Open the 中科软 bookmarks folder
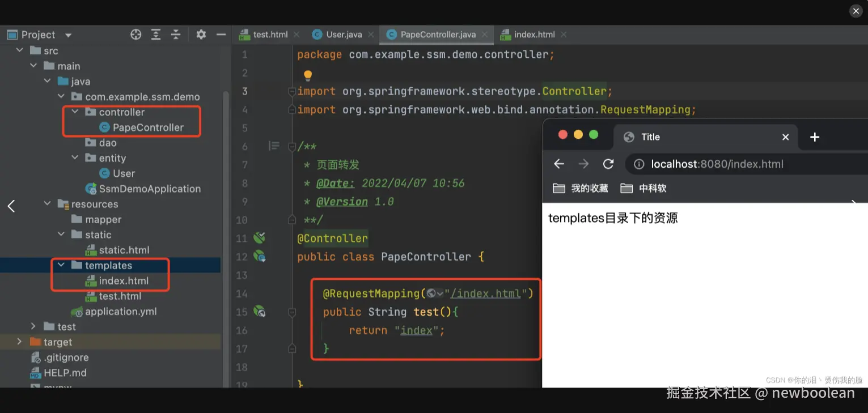The image size is (868, 413). [643, 188]
